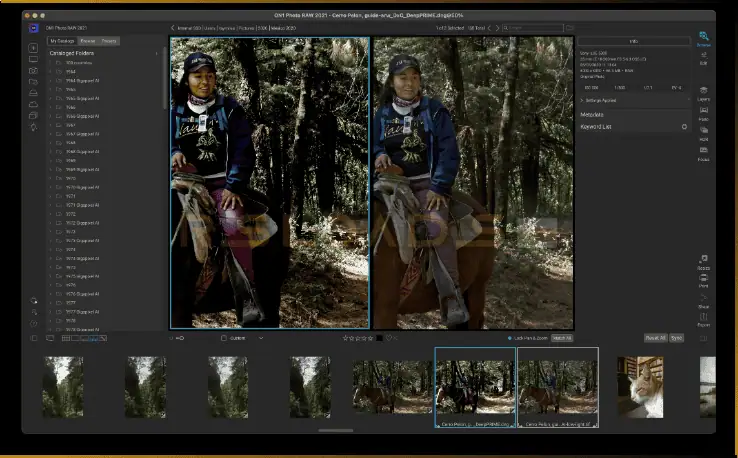Select the 1971 Gigapixel AI folder
The image size is (738, 458).
[x=82, y=205]
